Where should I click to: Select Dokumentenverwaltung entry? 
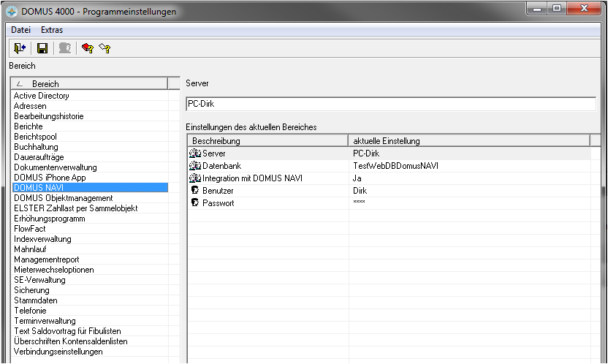[91, 167]
